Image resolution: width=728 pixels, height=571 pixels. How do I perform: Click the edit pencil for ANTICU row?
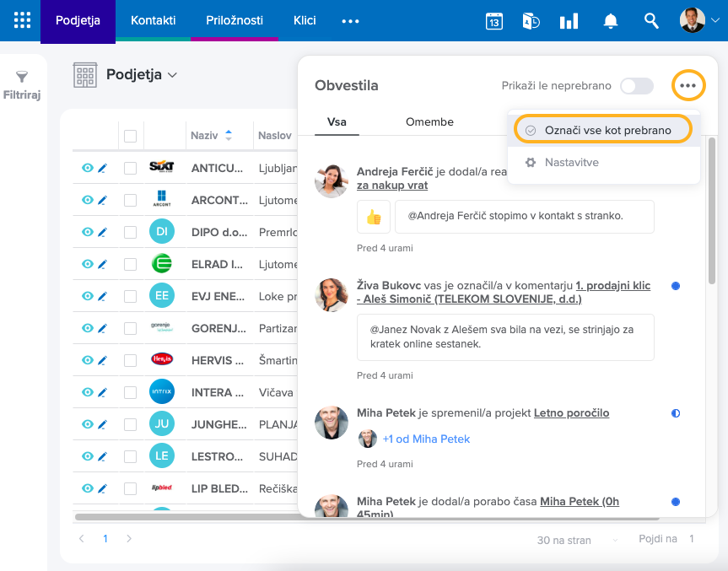tap(103, 168)
